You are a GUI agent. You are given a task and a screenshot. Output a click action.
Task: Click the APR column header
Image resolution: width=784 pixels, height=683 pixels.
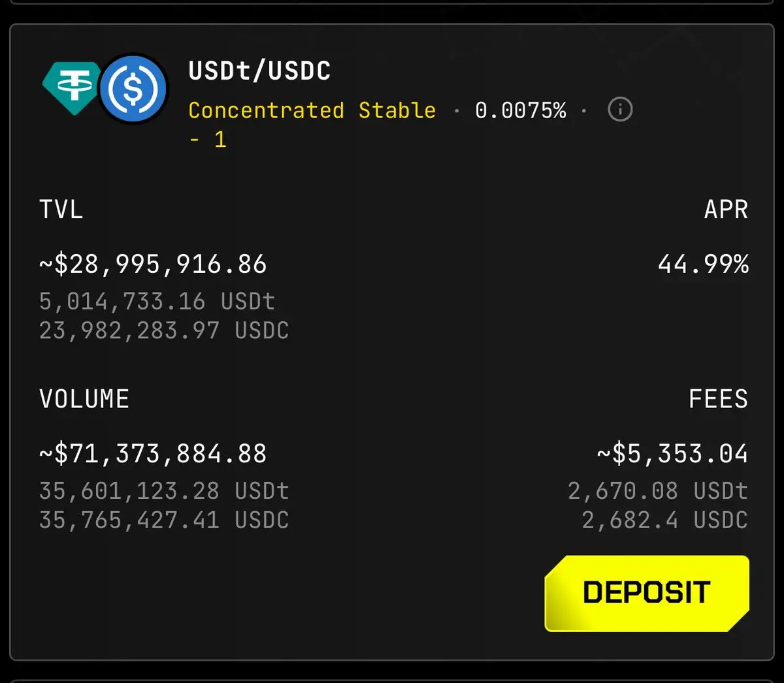pos(726,210)
